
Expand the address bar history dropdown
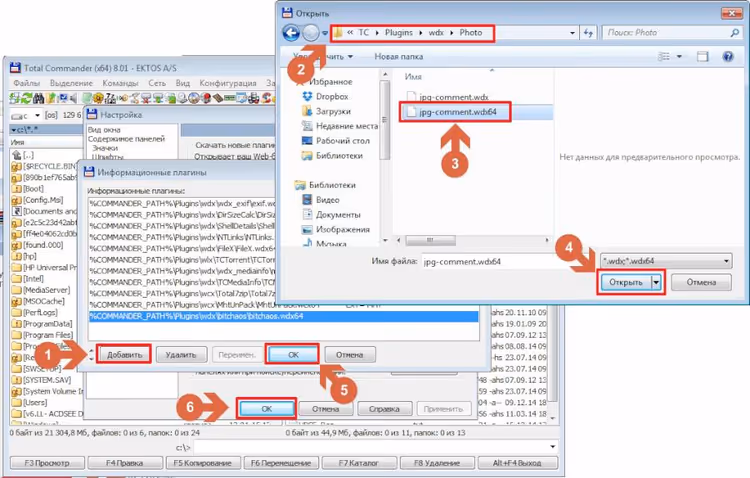[573, 33]
